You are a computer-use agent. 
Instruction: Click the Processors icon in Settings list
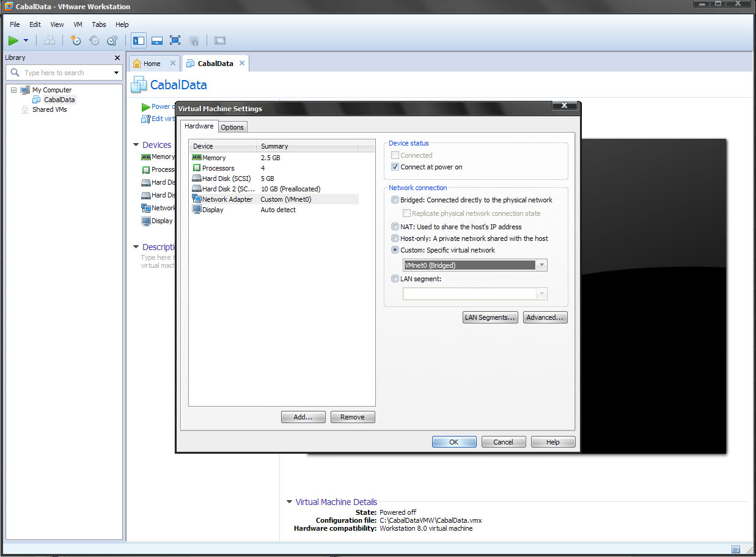click(197, 168)
